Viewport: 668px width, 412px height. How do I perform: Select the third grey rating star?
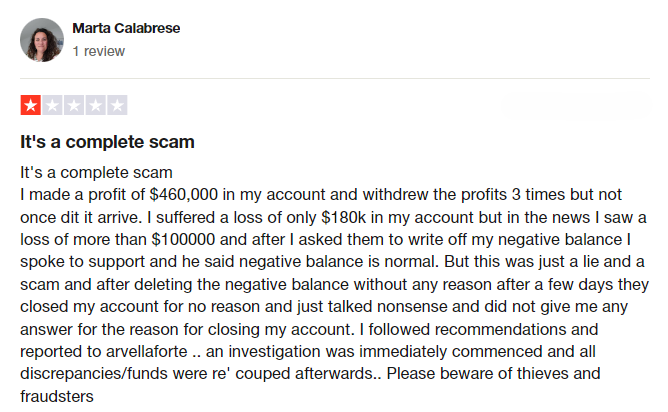coord(74,105)
